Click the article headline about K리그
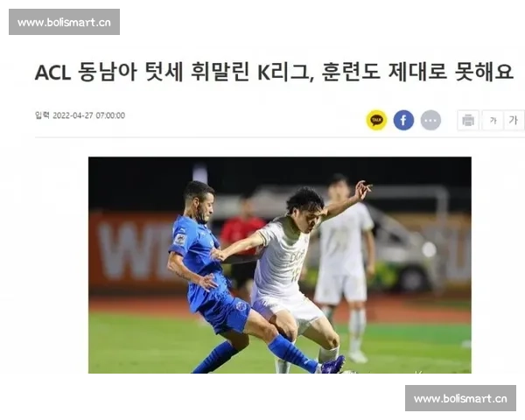525x420 pixels. tap(274, 72)
